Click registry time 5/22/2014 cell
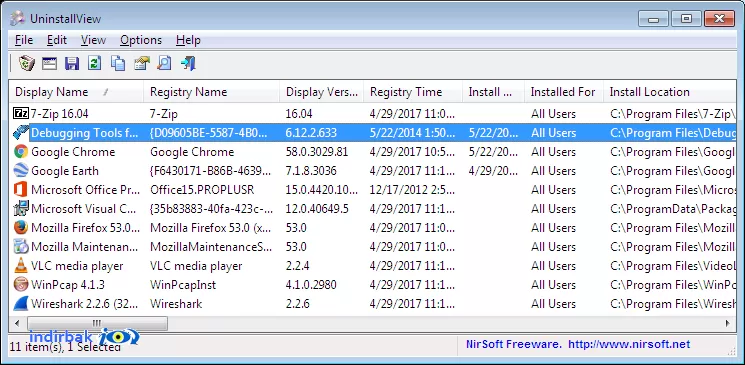The image size is (745, 365). coord(412,133)
